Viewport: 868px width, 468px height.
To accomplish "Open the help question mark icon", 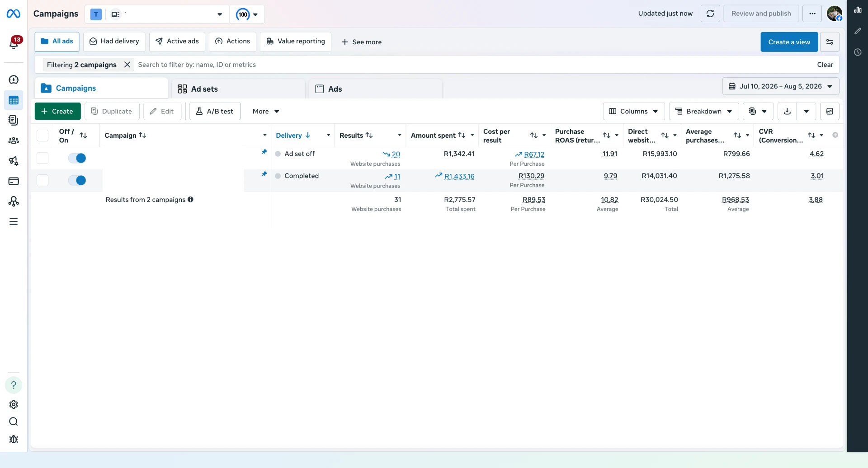I will 14,385.
